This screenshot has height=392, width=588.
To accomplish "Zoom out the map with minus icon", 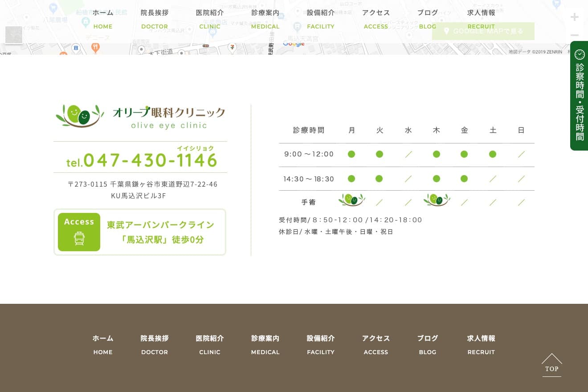I will 575,35.
